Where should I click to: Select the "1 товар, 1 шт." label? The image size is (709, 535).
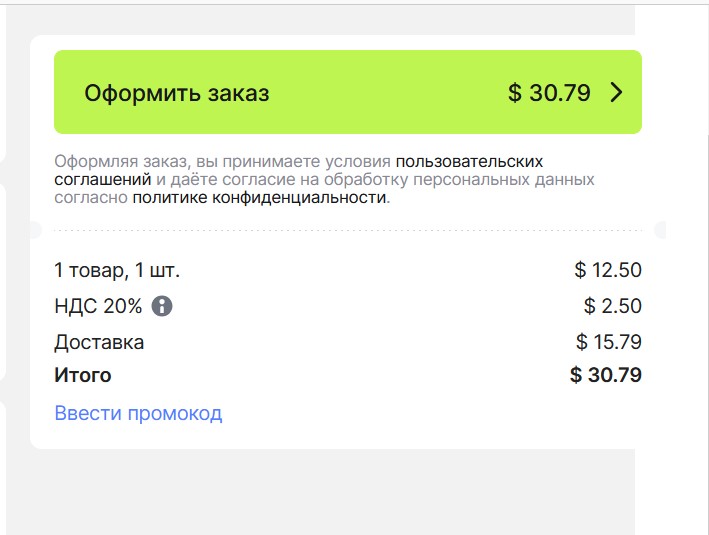117,270
